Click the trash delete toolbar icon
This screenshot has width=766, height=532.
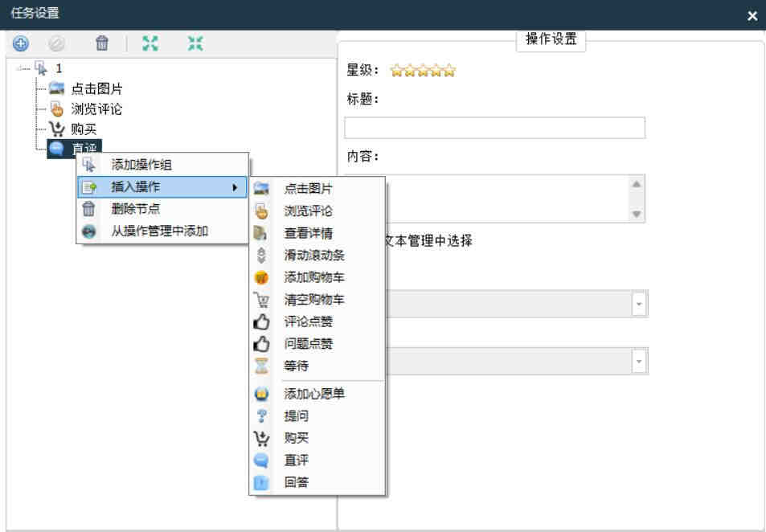[x=101, y=44]
